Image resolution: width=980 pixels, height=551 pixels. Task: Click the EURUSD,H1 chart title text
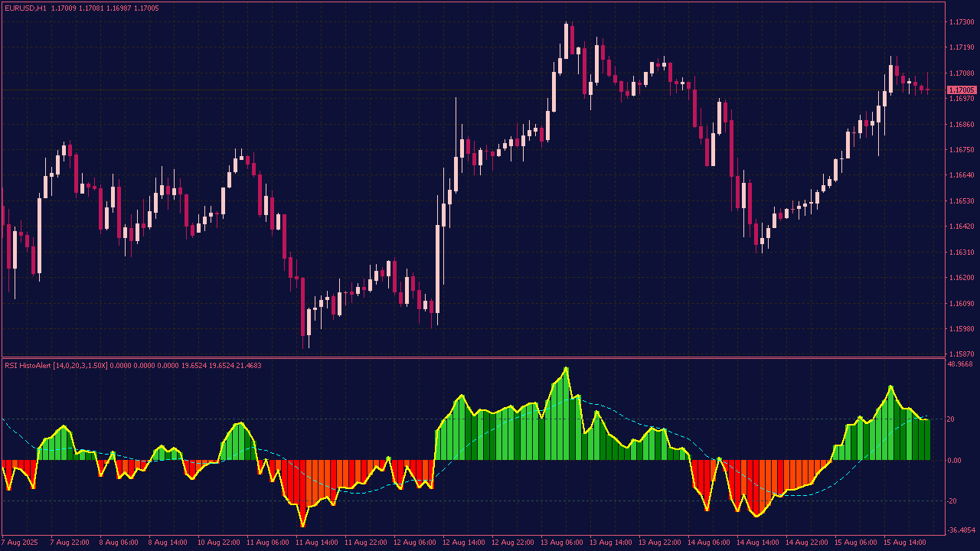click(25, 8)
